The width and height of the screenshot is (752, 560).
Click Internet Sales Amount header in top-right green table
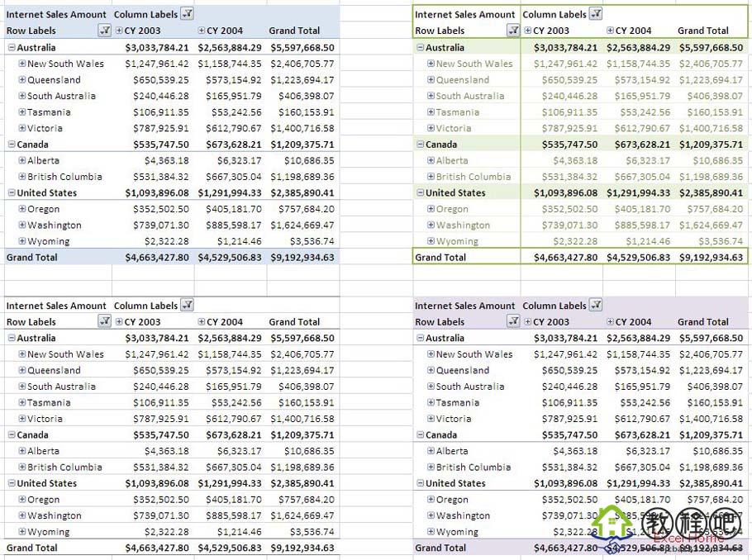[x=464, y=14]
